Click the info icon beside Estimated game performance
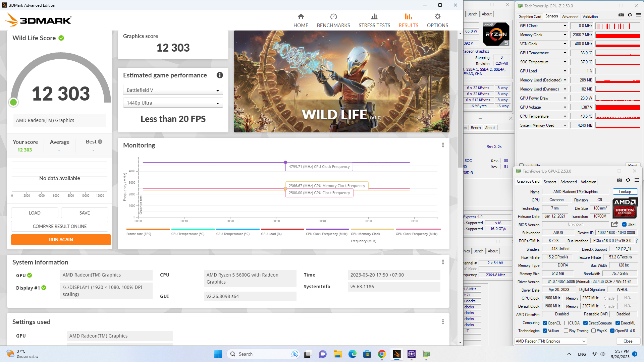This screenshot has height=362, width=644. [220, 75]
